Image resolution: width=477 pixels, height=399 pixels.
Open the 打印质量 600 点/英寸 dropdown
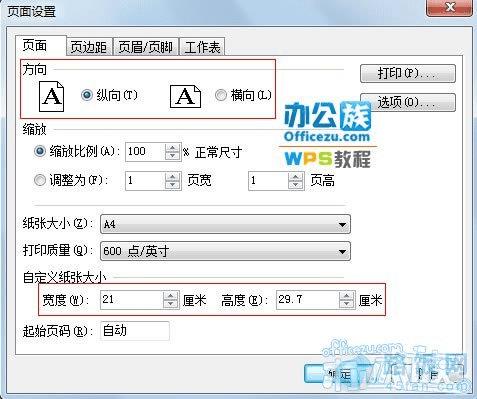pyautogui.click(x=225, y=251)
